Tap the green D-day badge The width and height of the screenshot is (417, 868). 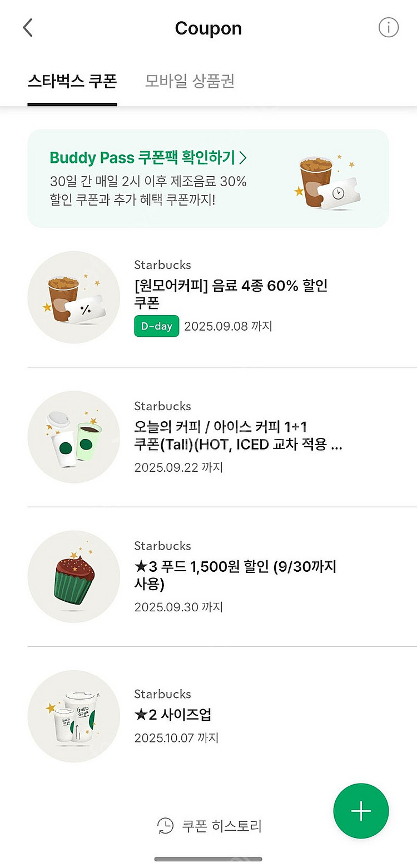pos(156,326)
